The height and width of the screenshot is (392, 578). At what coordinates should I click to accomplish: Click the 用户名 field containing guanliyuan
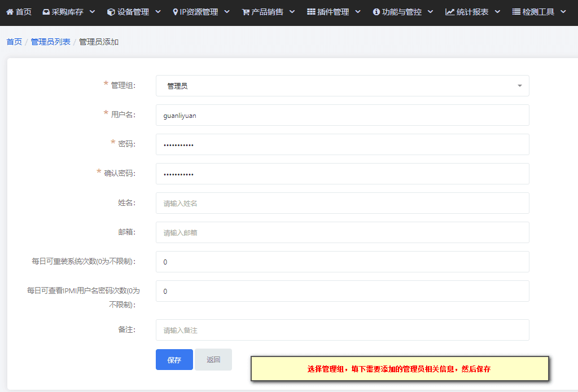click(343, 115)
